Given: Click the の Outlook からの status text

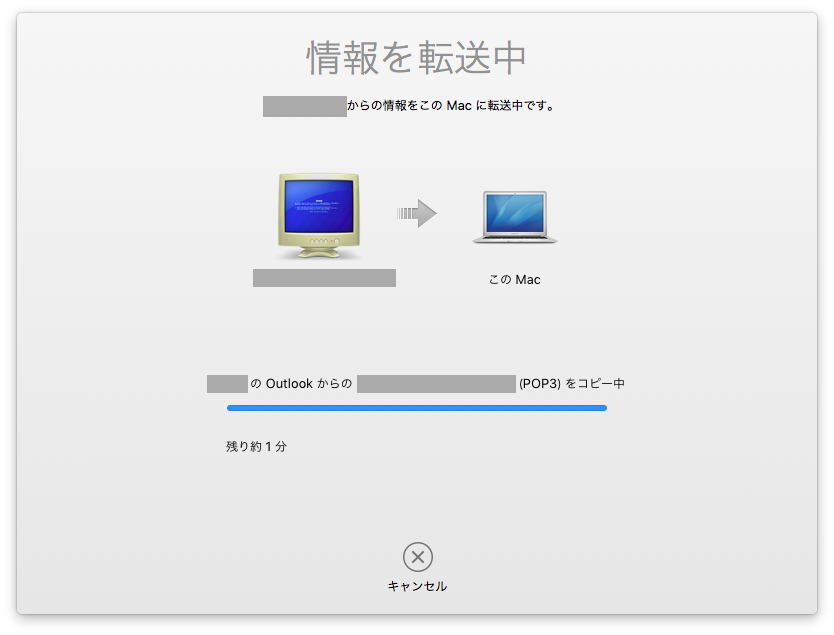Looking at the screenshot, I should (x=301, y=383).
